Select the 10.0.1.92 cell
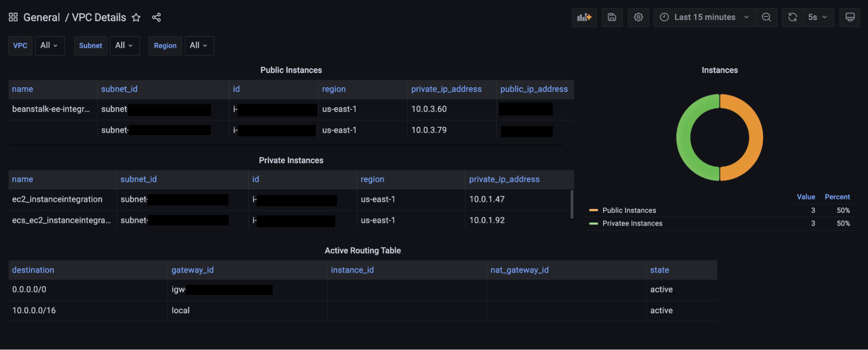The width and height of the screenshot is (868, 350). (x=518, y=220)
